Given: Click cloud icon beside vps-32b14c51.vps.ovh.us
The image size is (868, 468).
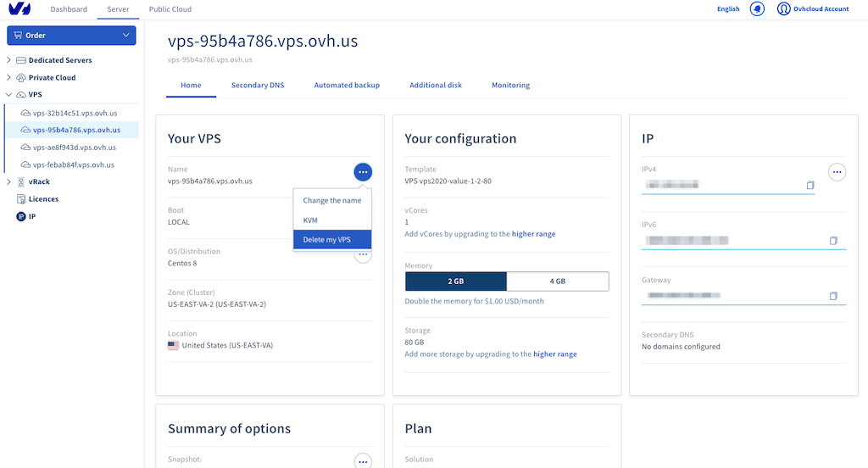Looking at the screenshot, I should (x=25, y=113).
